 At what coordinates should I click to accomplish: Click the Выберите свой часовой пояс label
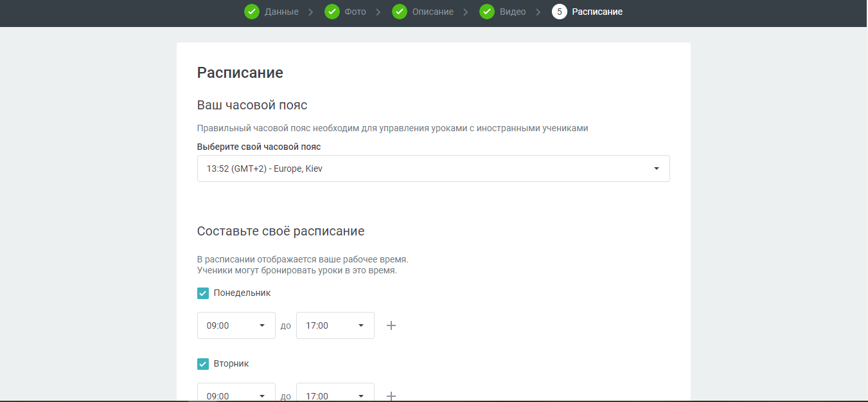tap(259, 147)
